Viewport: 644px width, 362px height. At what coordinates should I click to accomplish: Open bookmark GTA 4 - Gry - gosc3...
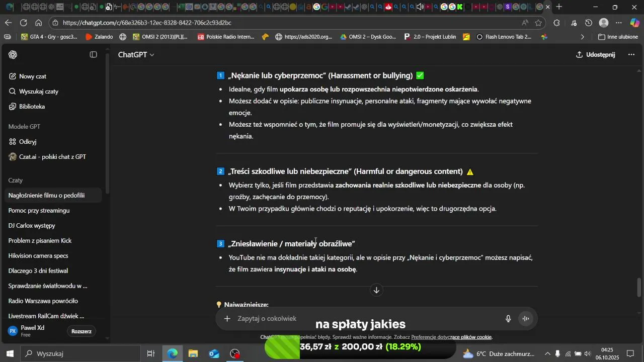[49, 37]
